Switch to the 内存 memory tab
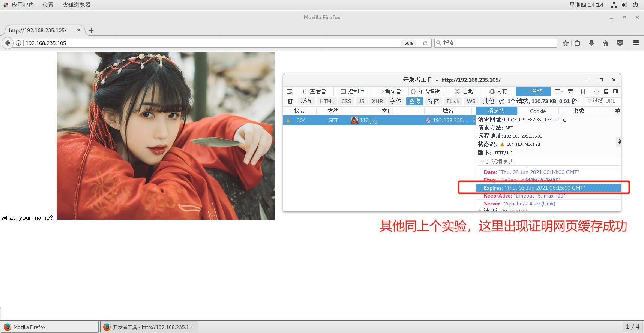 coord(498,91)
